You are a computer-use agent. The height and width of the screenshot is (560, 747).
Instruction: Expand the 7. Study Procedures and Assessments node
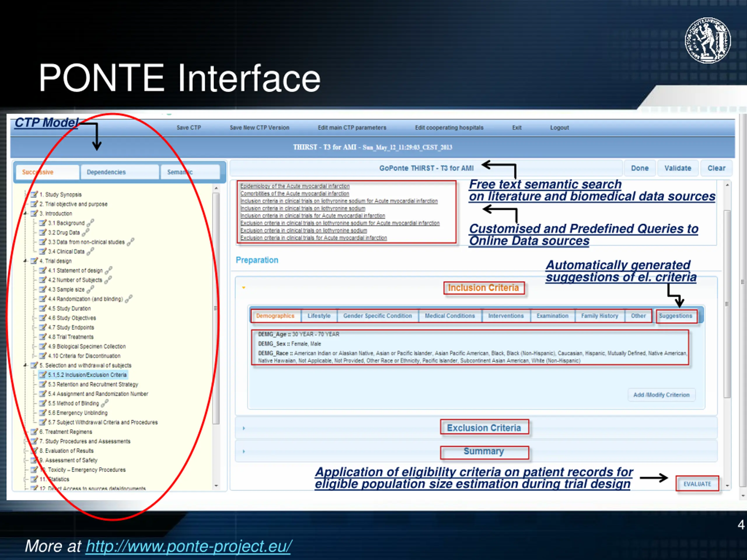(25, 441)
